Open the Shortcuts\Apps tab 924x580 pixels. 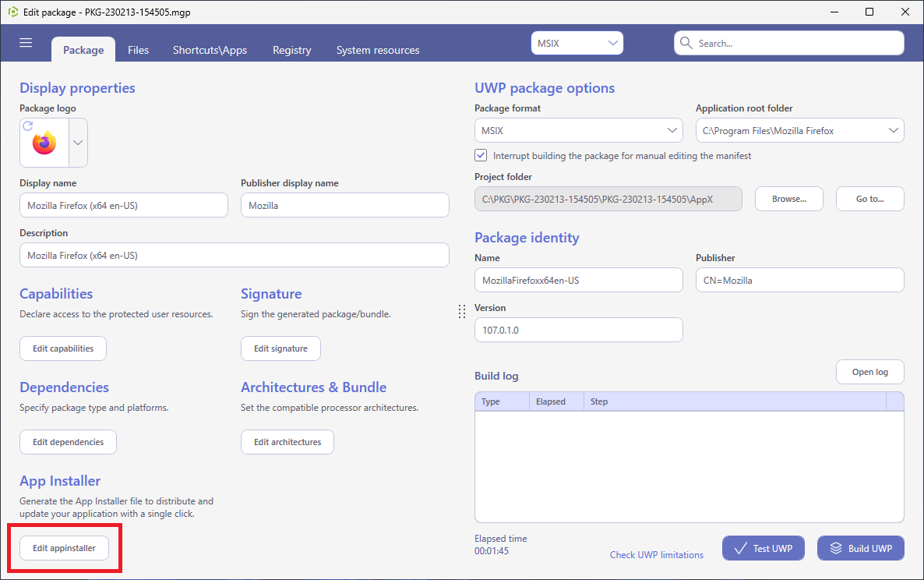click(210, 50)
